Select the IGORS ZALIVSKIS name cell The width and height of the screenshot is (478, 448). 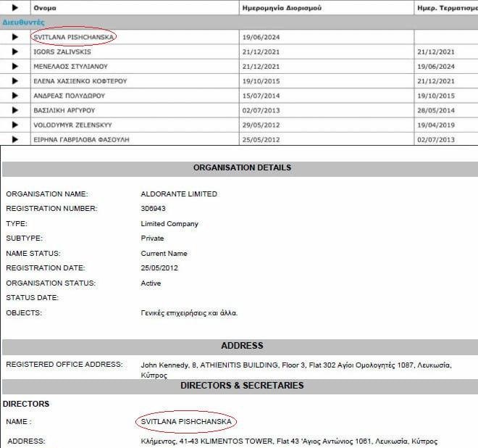tap(62, 52)
